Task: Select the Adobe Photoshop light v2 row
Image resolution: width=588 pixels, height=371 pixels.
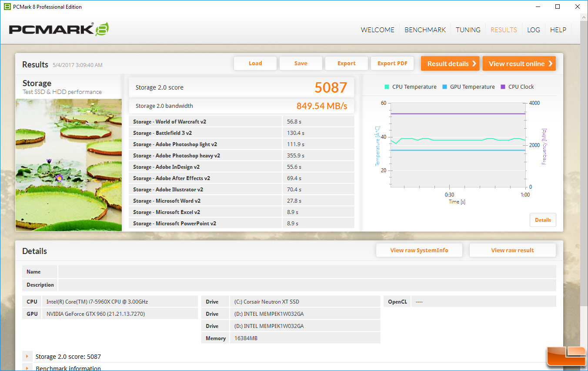Action: pos(241,144)
